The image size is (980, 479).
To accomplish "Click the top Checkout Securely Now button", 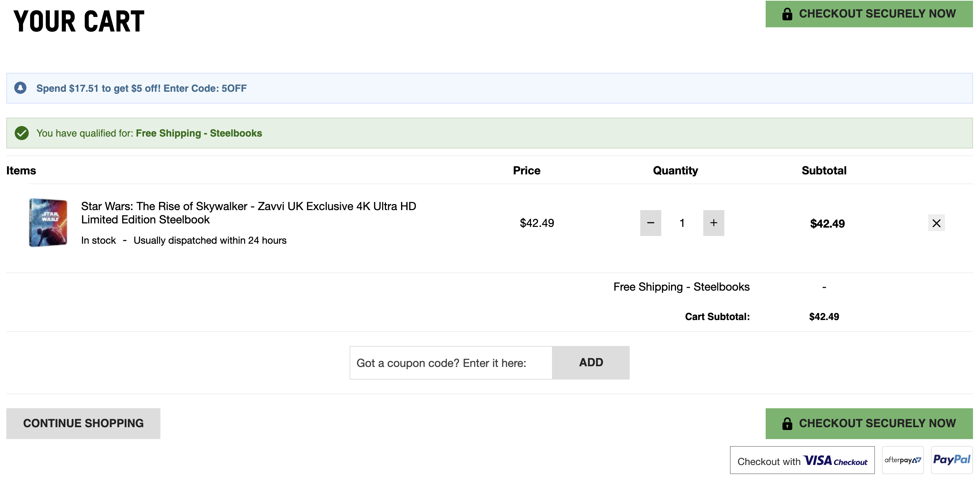I will (869, 14).
